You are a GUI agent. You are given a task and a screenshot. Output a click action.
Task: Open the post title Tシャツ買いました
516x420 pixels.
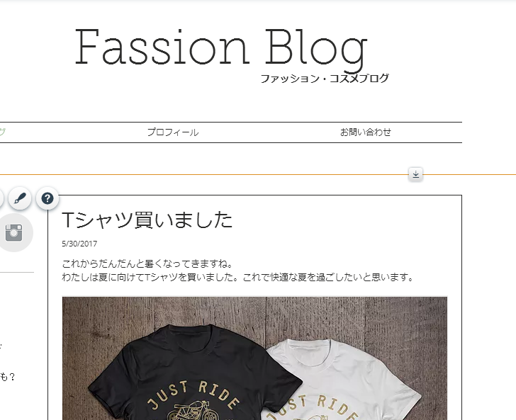147,220
